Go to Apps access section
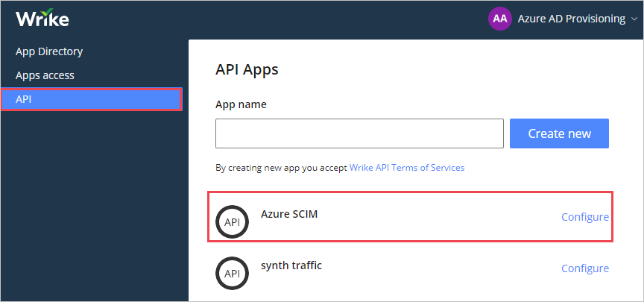644x302 pixels. tap(45, 75)
